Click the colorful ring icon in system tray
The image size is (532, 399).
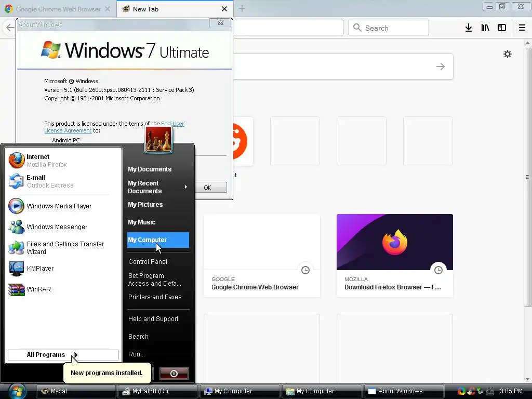pos(461,391)
